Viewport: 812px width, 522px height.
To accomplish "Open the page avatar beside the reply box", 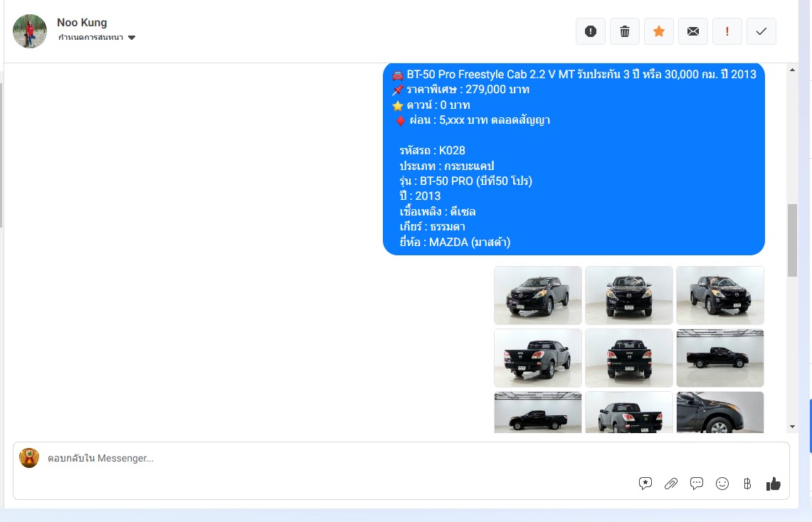I will (x=29, y=458).
